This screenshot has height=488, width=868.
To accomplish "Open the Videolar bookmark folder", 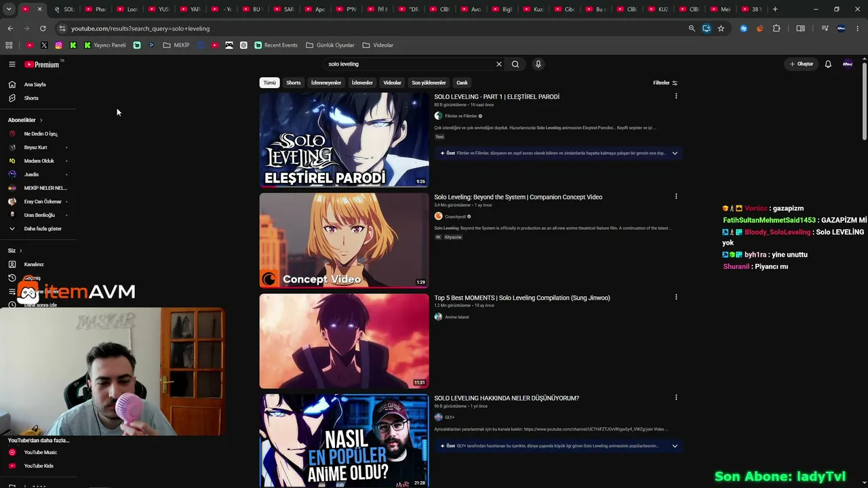I will pyautogui.click(x=378, y=45).
